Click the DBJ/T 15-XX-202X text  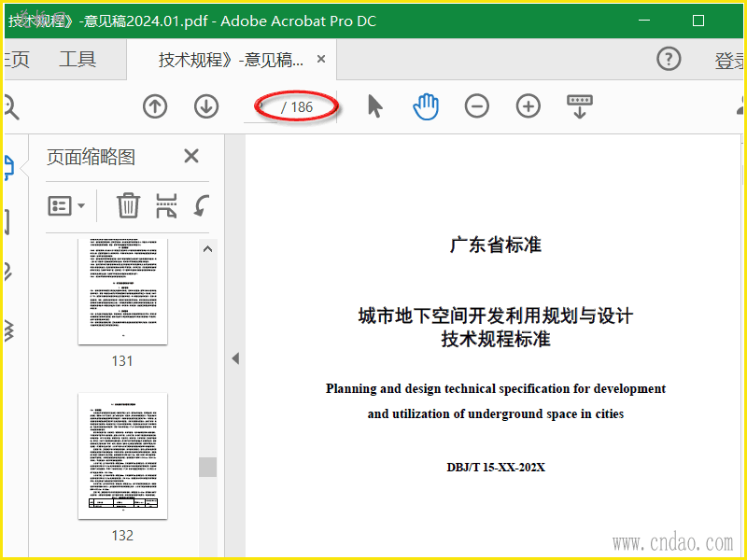(x=496, y=468)
